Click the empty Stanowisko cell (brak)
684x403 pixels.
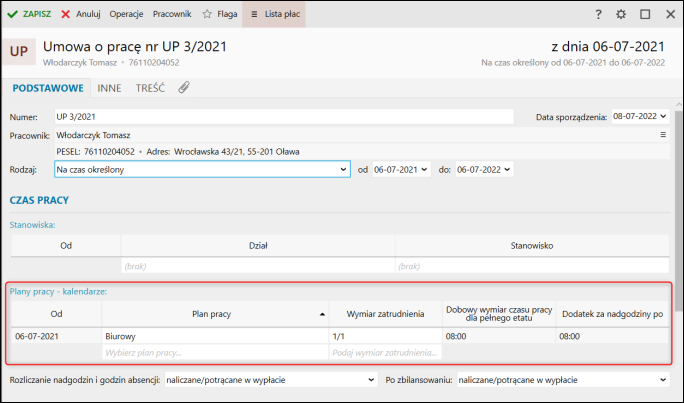(532, 266)
